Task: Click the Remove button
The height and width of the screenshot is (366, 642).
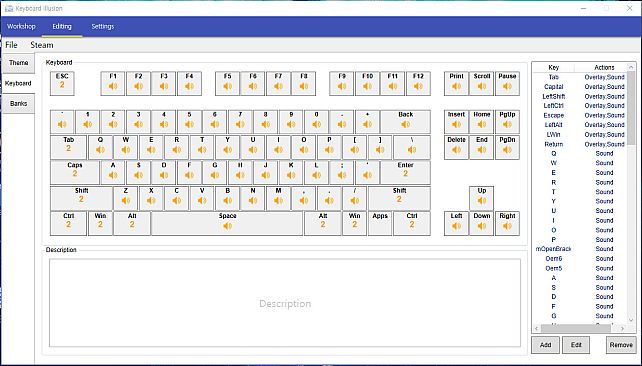Action: [x=621, y=345]
